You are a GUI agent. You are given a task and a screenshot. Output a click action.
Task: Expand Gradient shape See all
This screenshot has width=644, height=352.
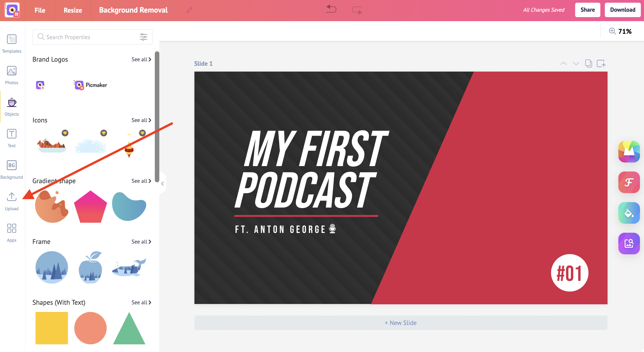(x=141, y=181)
